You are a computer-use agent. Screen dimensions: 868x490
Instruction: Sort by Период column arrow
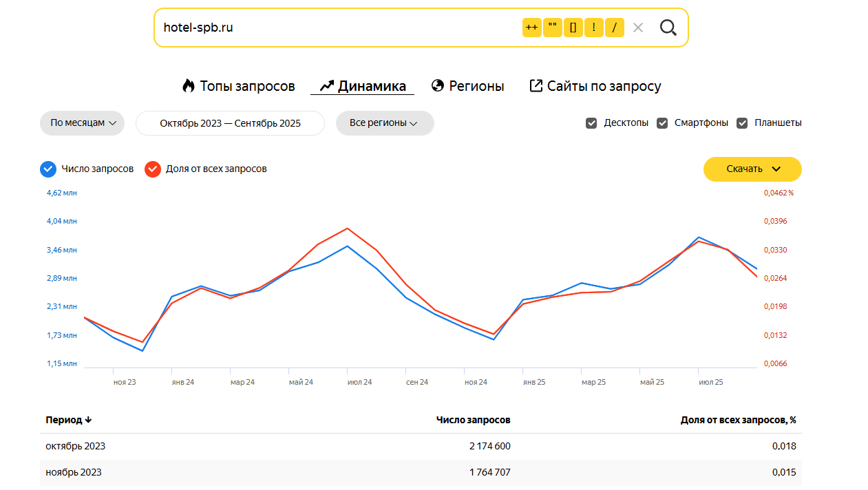click(x=88, y=420)
